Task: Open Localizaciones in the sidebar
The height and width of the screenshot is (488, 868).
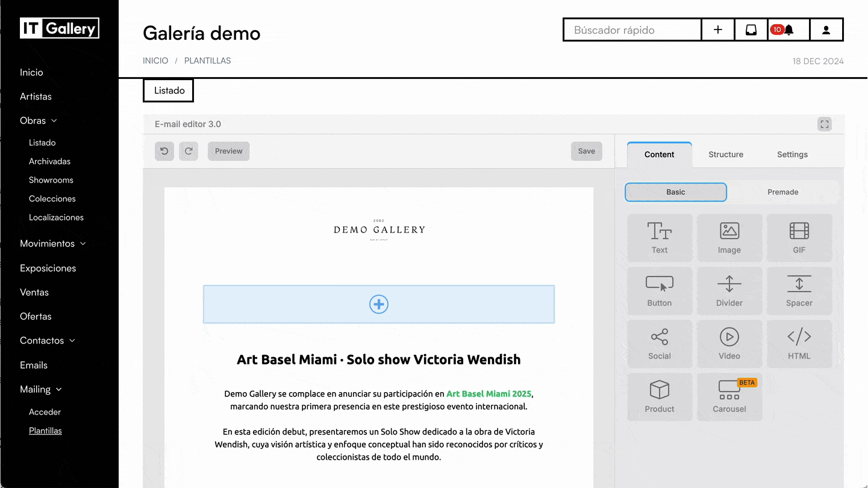Action: [56, 217]
